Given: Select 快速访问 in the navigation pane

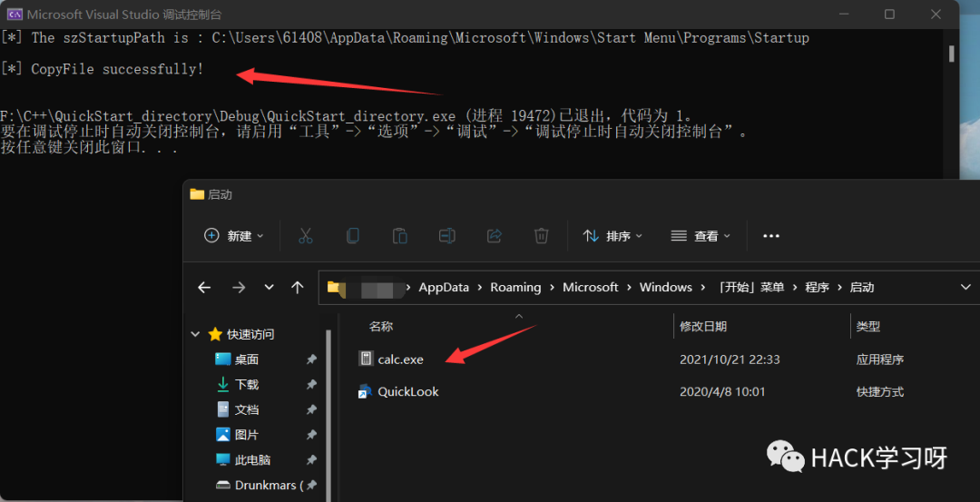Looking at the screenshot, I should click(250, 334).
